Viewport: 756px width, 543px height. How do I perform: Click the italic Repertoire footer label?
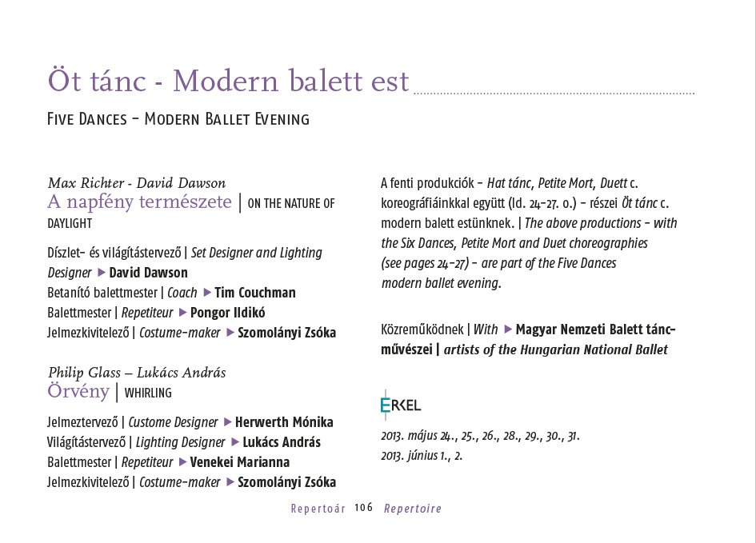[x=413, y=509]
